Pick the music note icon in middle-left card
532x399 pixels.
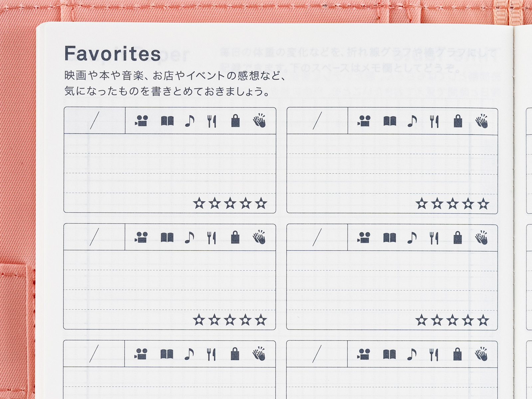[189, 238]
